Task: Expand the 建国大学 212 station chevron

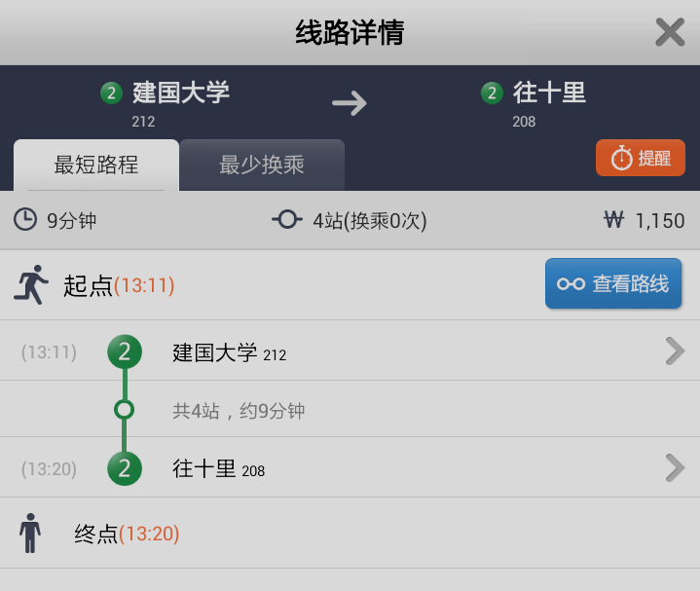Action: coord(674,351)
